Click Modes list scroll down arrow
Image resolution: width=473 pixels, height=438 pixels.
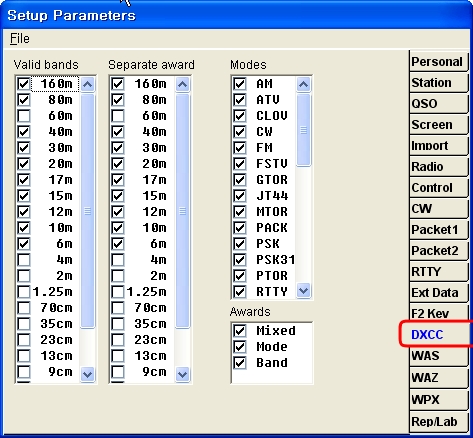click(x=303, y=290)
